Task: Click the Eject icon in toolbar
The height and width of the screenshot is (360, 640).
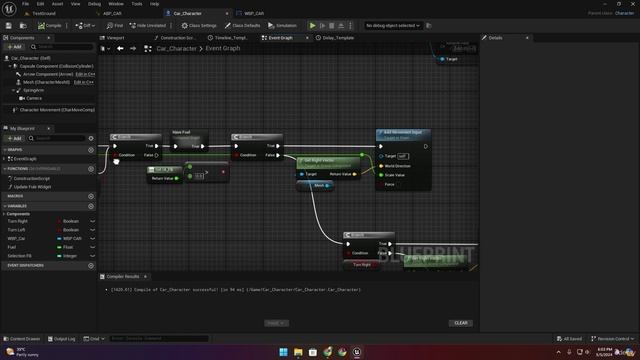Action: 341,26
